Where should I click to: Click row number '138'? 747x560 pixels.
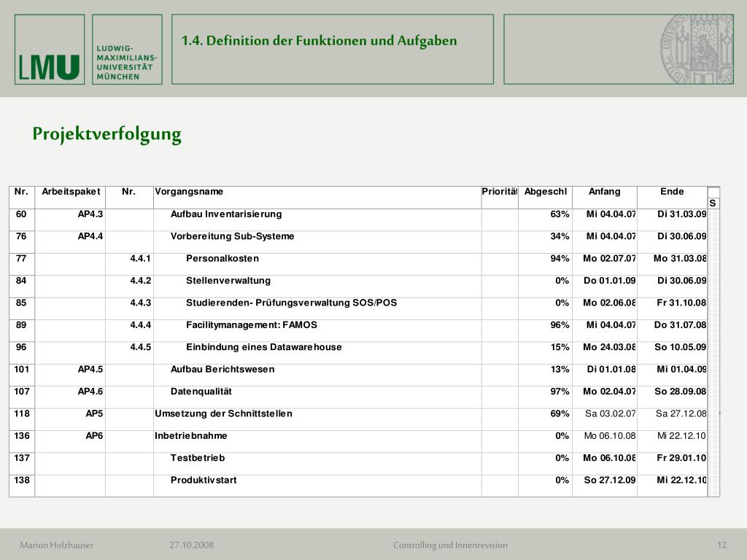pyautogui.click(x=21, y=480)
